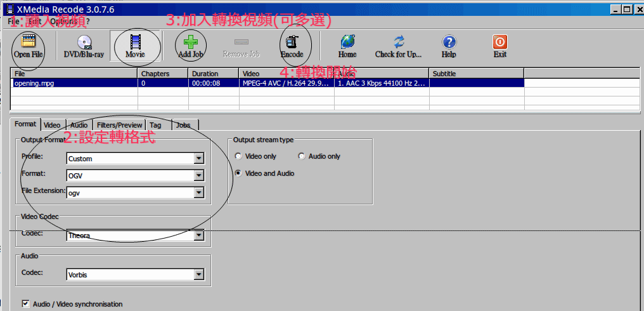The height and width of the screenshot is (311, 644).
Task: Expand the Format dropdown showing OGV
Action: [x=199, y=176]
